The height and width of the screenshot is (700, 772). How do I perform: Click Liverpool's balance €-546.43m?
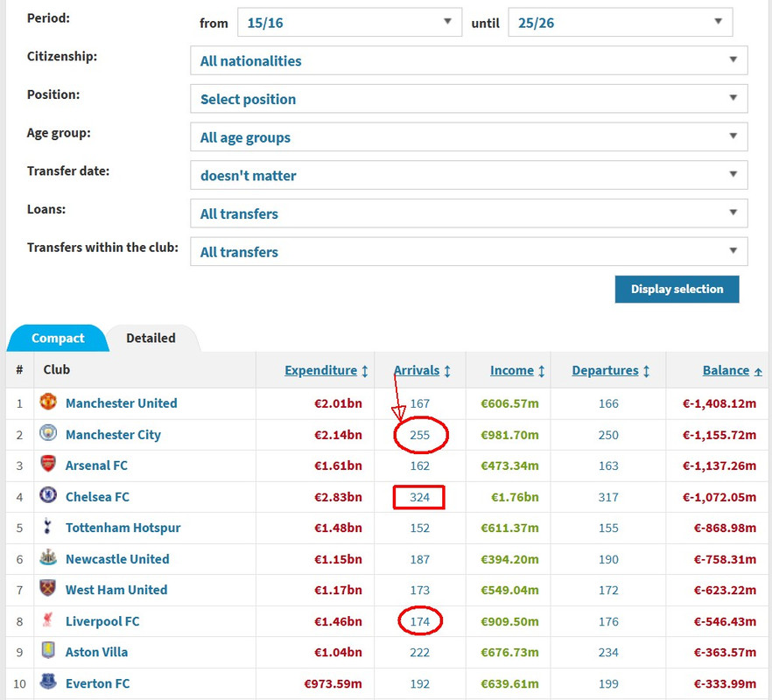pos(725,622)
